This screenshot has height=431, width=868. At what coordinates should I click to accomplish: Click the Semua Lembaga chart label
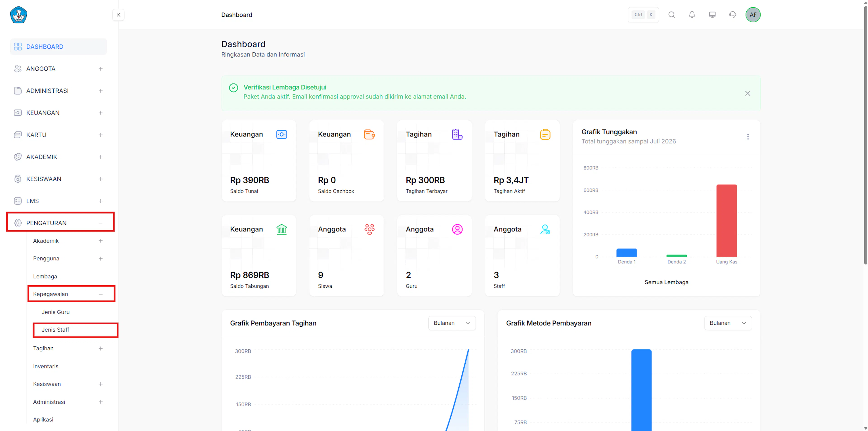[666, 282]
